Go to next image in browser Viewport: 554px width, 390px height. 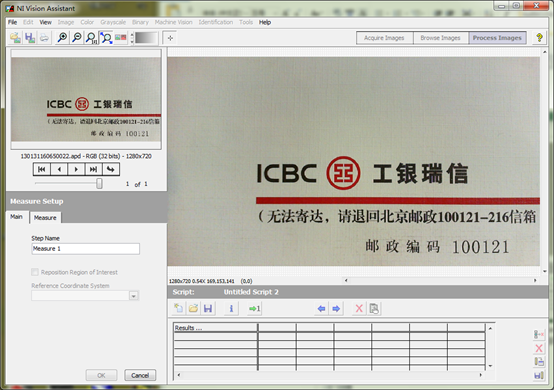tap(76, 170)
